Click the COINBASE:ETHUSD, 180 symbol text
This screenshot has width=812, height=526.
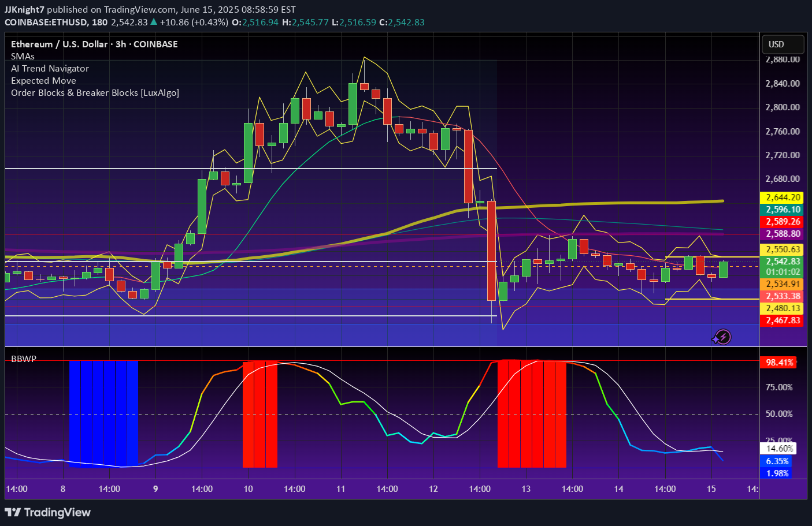point(56,22)
